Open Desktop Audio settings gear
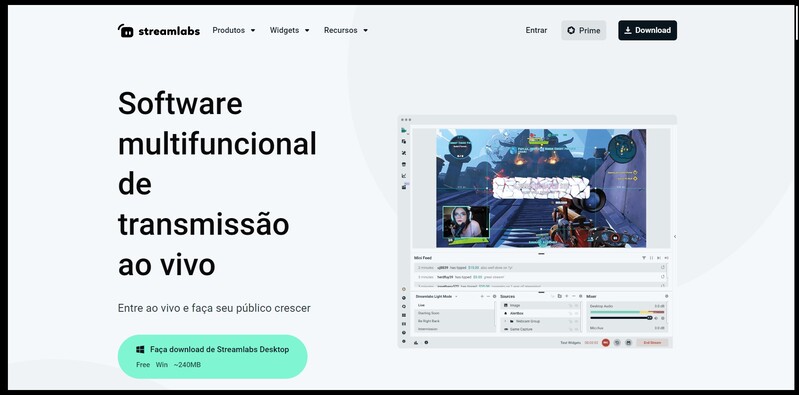This screenshot has height=395, width=799. tap(662, 318)
